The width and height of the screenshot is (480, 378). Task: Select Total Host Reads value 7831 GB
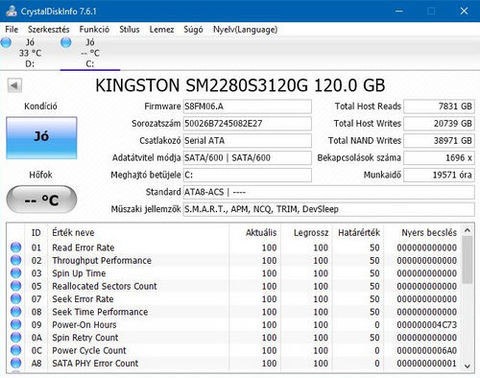tap(439, 106)
